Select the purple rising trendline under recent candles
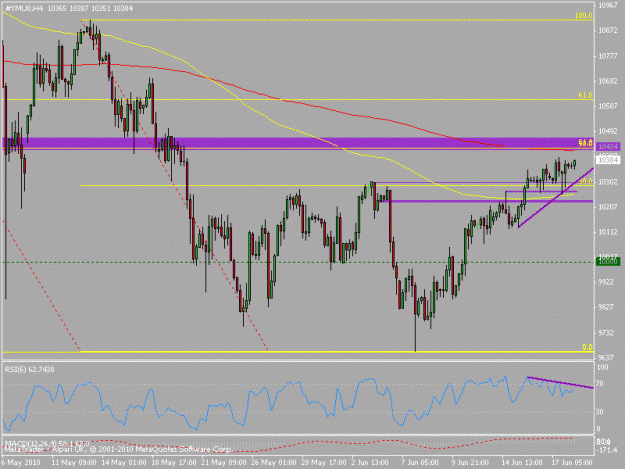Viewport: 625px width, 469px height. [556, 198]
